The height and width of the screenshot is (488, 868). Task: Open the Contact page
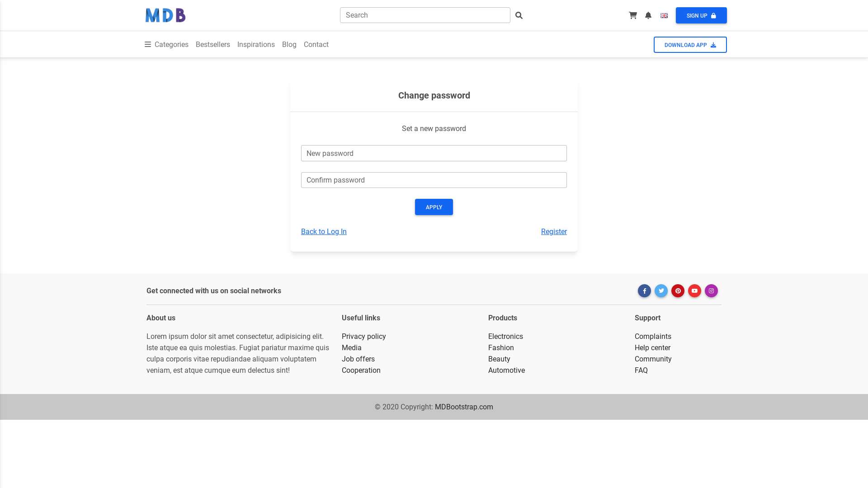(316, 44)
